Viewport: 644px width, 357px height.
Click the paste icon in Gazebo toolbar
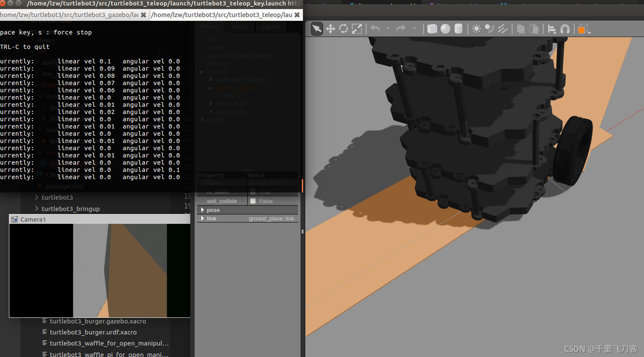click(534, 29)
